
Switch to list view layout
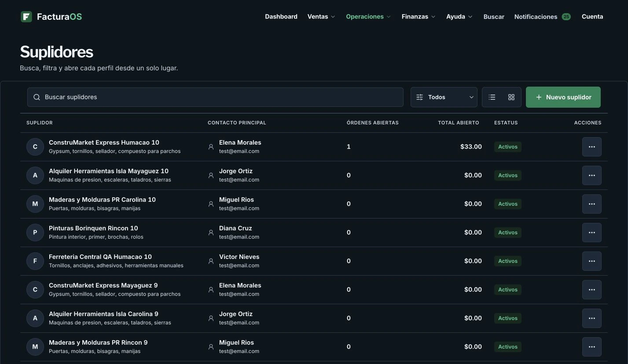click(492, 97)
